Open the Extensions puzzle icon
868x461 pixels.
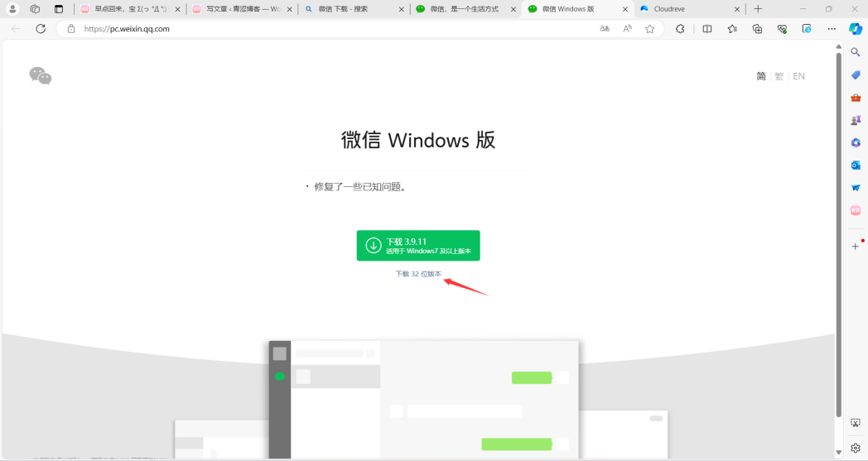point(680,29)
